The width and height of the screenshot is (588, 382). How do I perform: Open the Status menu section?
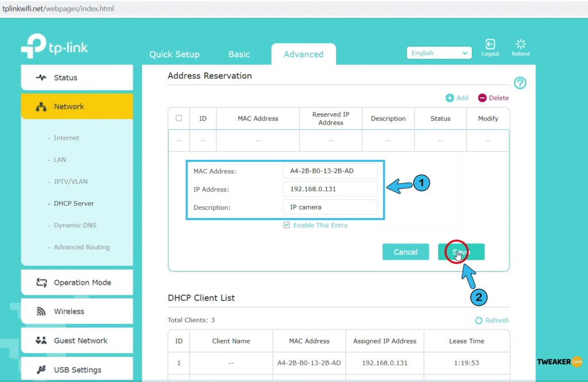(77, 78)
